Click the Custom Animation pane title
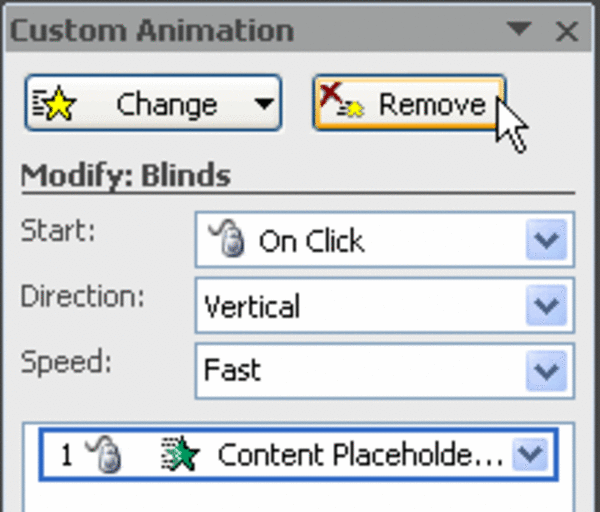Image resolution: width=600 pixels, height=512 pixels. (x=152, y=31)
